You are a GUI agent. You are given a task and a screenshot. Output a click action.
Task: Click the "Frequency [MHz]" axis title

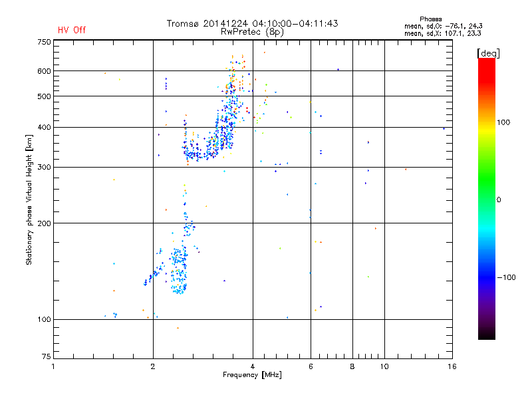(x=252, y=375)
